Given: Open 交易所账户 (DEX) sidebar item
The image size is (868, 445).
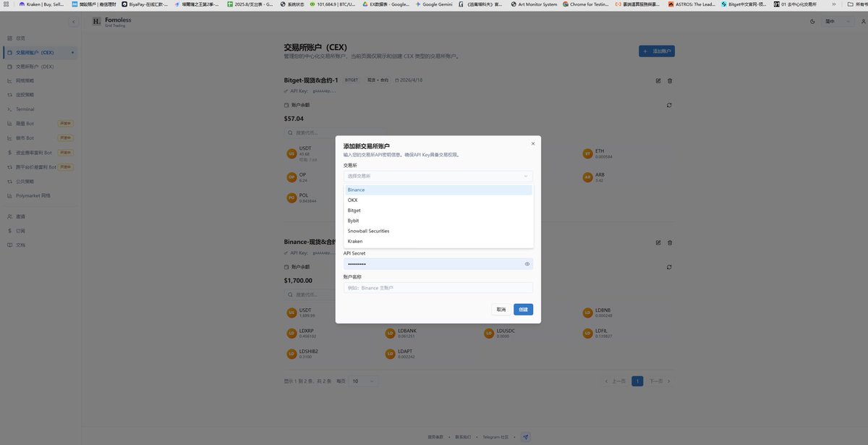Looking at the screenshot, I should (40, 67).
